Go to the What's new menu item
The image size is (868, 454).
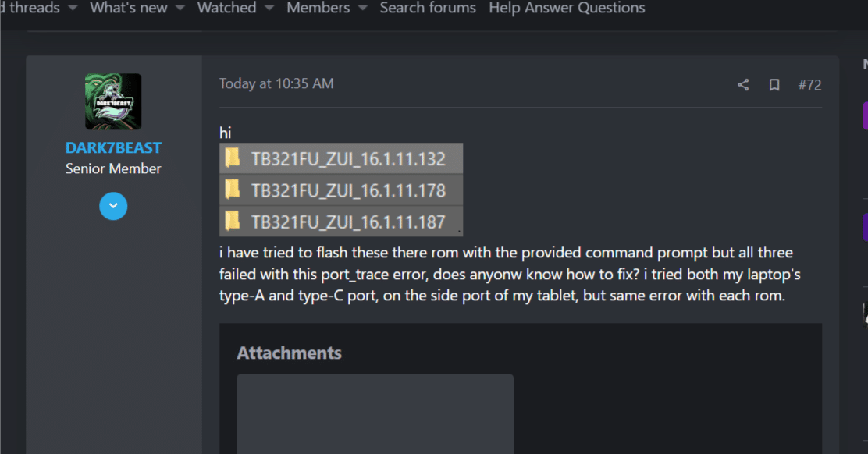(129, 8)
